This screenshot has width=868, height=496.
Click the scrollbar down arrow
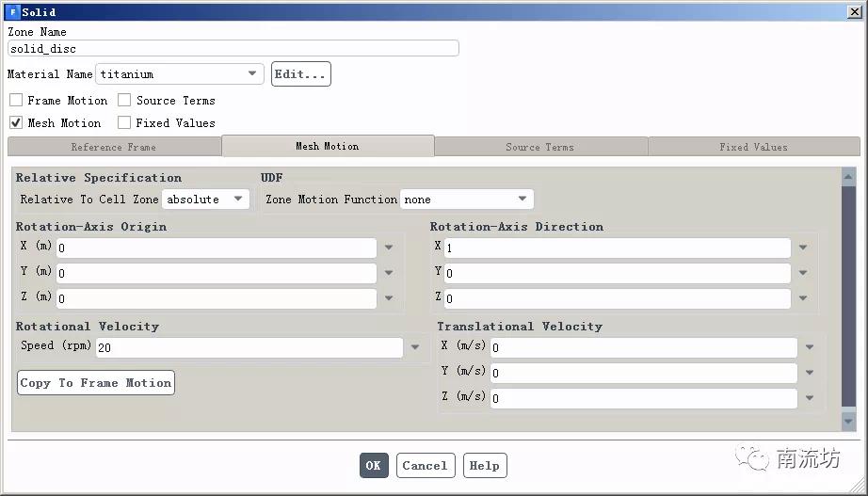(x=848, y=422)
